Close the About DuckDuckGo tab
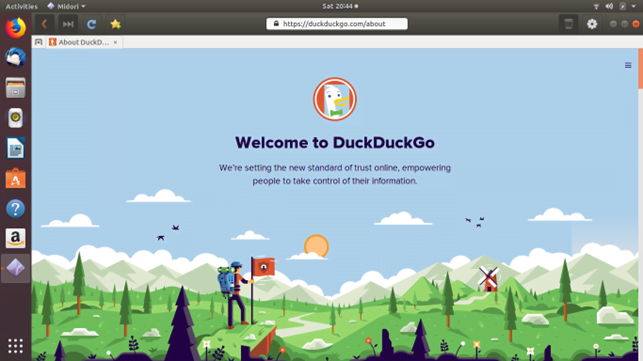The height and width of the screenshot is (361, 643). click(116, 42)
